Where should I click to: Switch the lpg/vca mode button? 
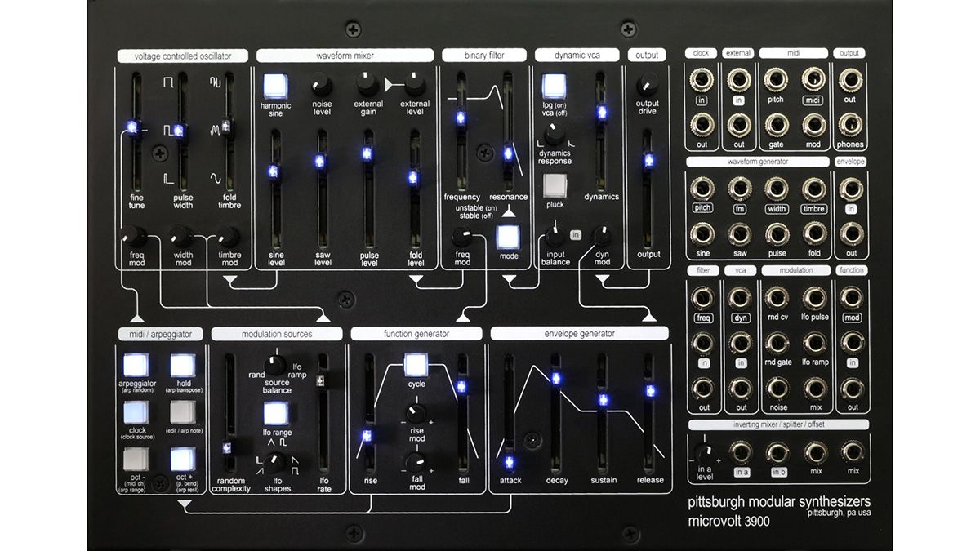click(x=555, y=87)
